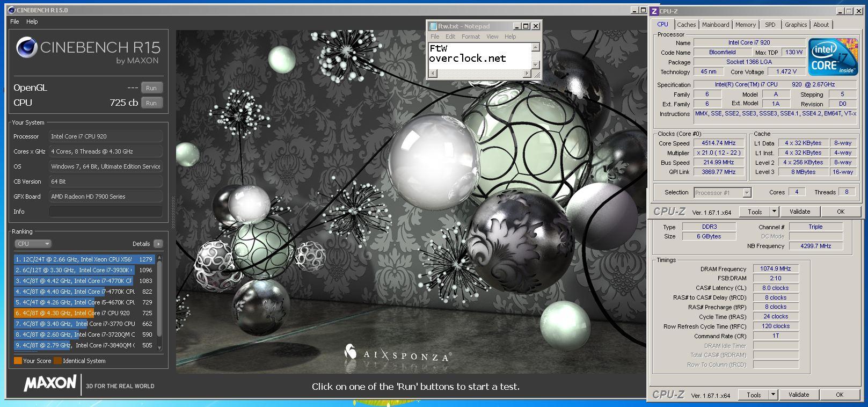Open Notepad View menu
Viewport: 868px width, 407px height.
click(x=492, y=37)
